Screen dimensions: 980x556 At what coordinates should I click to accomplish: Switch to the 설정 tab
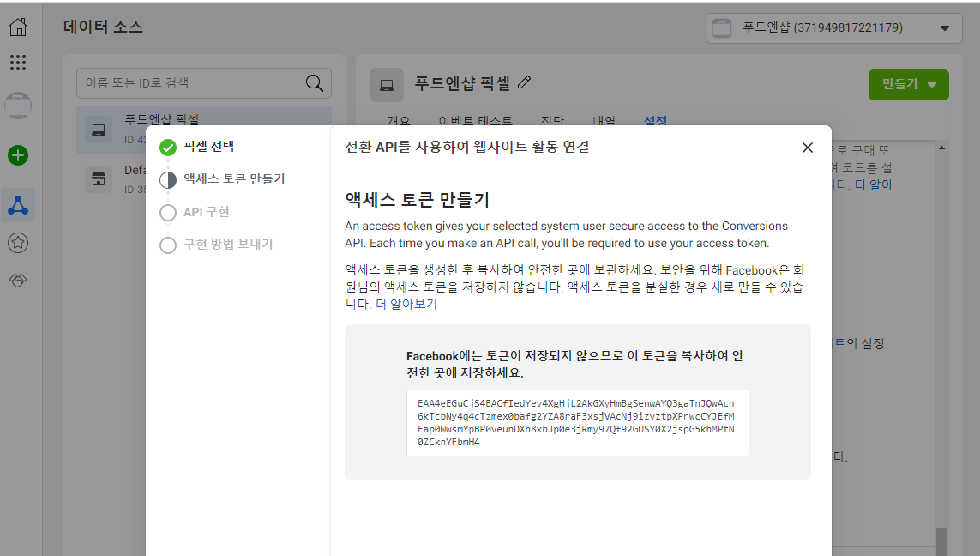(656, 121)
